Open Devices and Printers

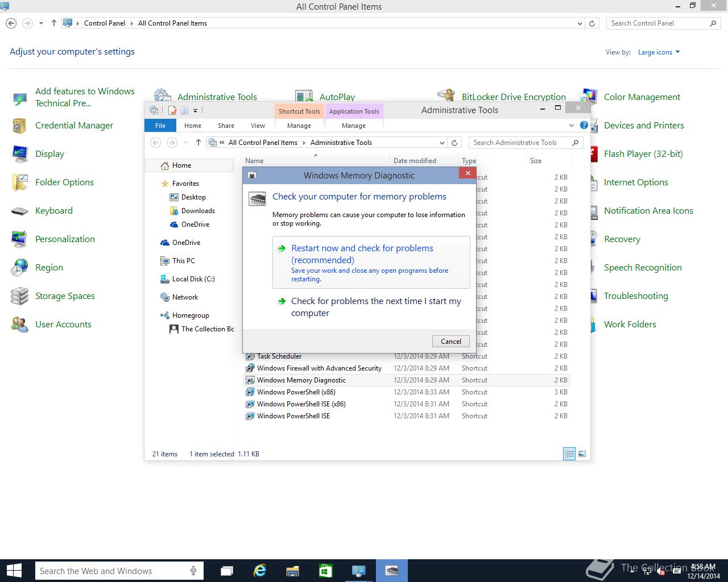coord(644,126)
